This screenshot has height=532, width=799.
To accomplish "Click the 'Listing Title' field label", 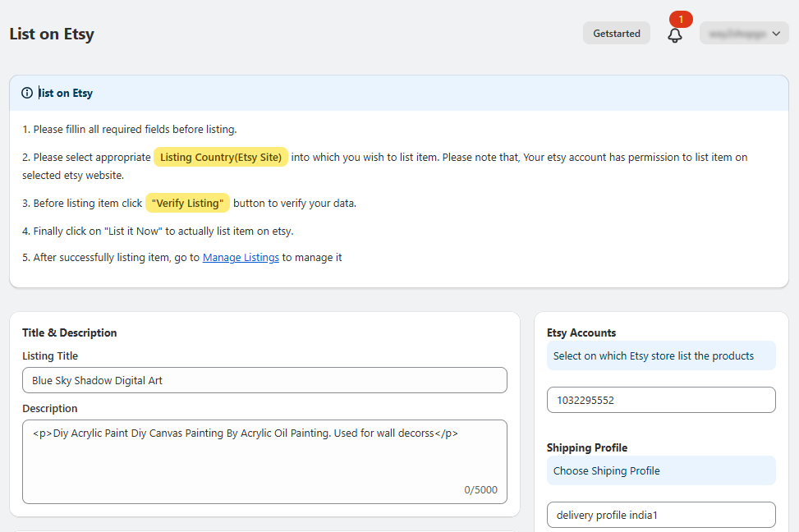I will coord(50,355).
